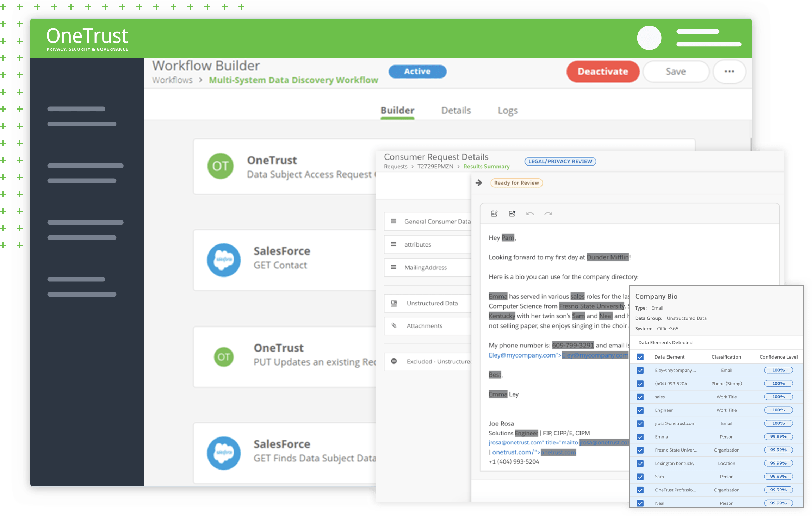The width and height of the screenshot is (812, 516).
Task: Click the red Deactivate button
Action: click(x=603, y=72)
